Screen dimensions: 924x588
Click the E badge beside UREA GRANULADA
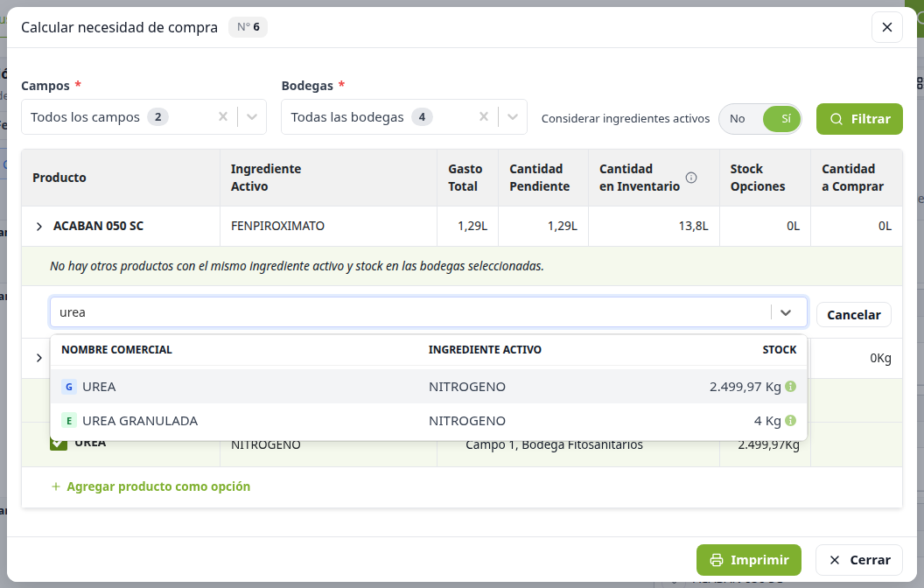click(x=69, y=421)
